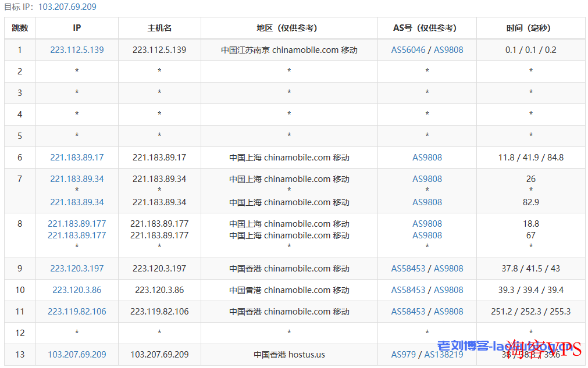Open AS56046 link in hop 1
This screenshot has height=368, width=588.
(408, 50)
